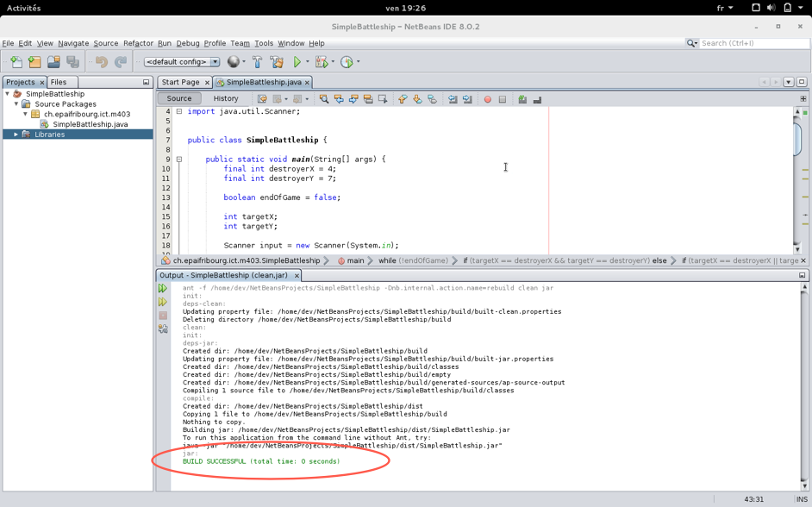
Task: Click the Profile Project clock icon
Action: pos(347,61)
